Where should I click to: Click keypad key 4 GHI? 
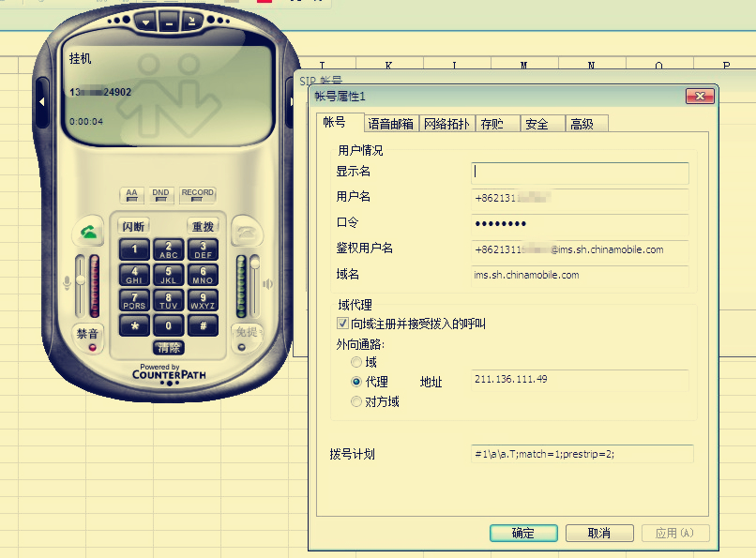[134, 275]
